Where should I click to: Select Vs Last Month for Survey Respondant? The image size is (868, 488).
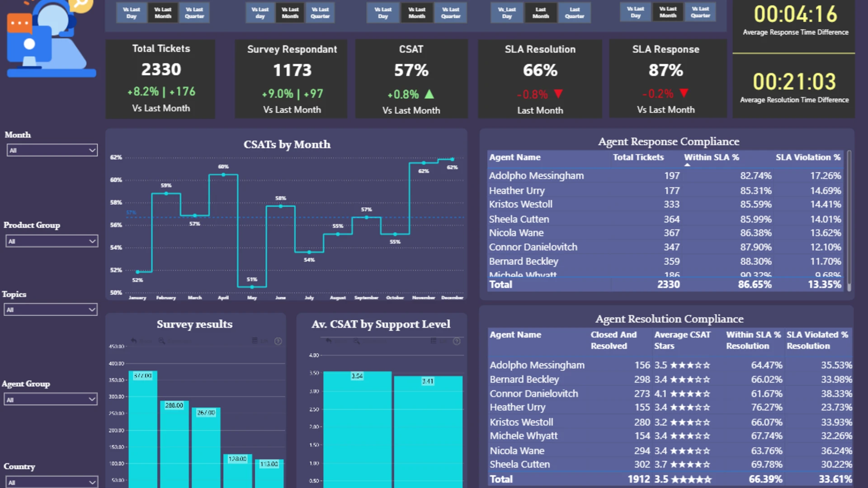(290, 13)
